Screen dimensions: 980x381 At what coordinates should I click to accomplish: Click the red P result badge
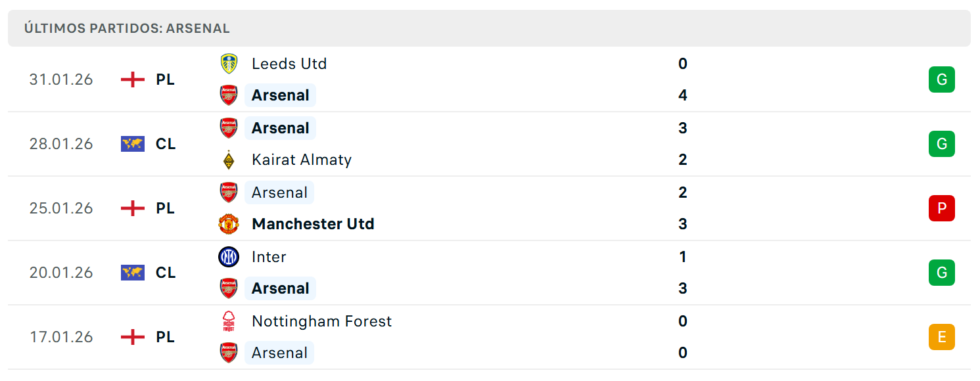coord(941,208)
